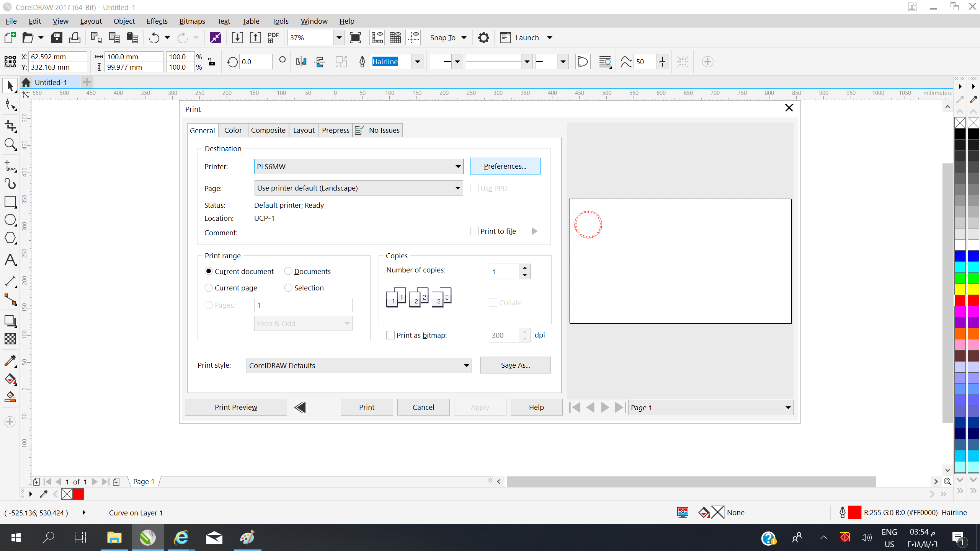Viewport: 980px width, 551px height.
Task: Click the Full-screen preview icon
Action: (355, 37)
